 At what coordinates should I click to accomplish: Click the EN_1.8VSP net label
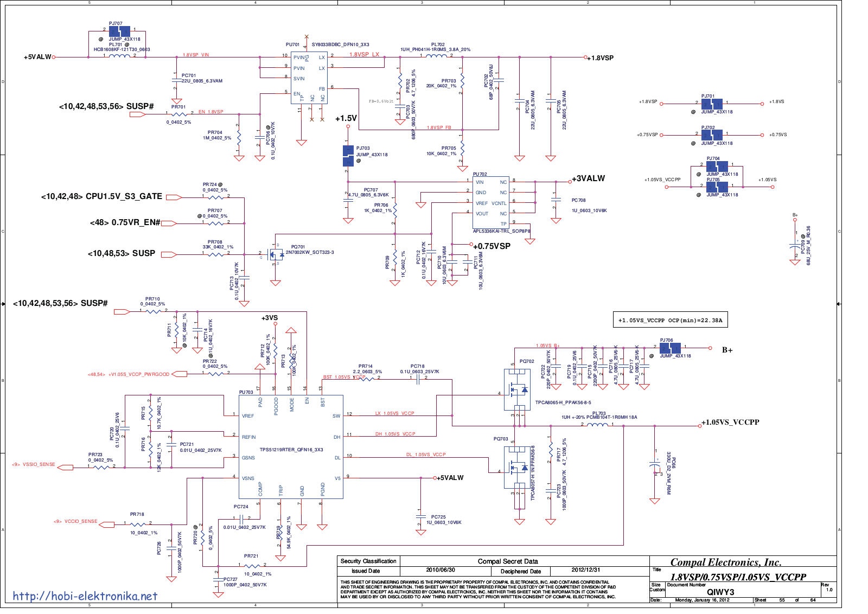tap(210, 112)
